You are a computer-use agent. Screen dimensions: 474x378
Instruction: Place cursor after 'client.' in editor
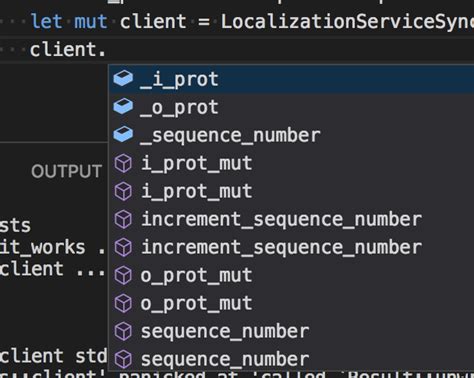point(106,50)
